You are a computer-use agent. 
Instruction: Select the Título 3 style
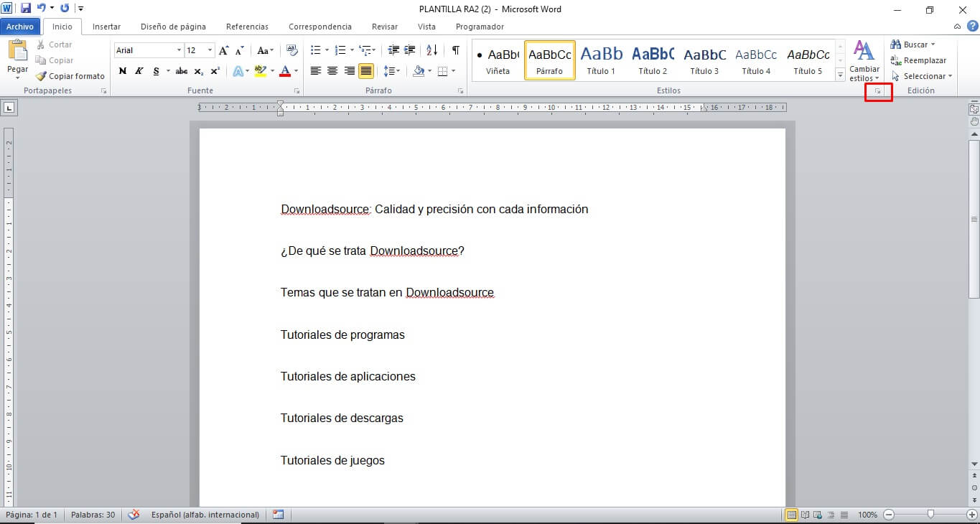704,60
